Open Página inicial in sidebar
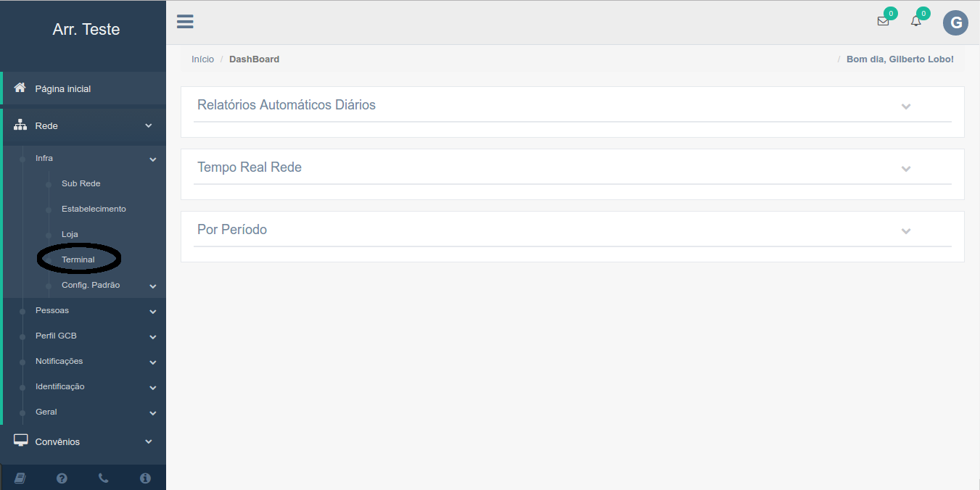Screen dimensions: 980x490 click(x=63, y=89)
